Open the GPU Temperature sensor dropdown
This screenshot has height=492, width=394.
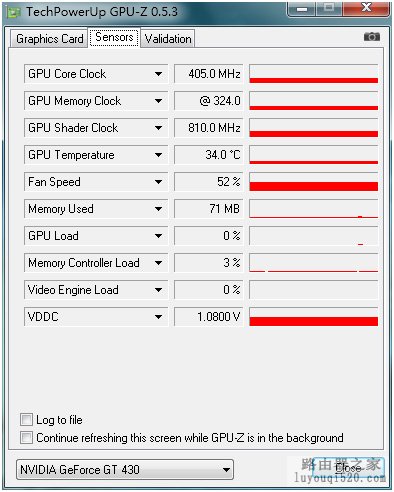(x=159, y=155)
